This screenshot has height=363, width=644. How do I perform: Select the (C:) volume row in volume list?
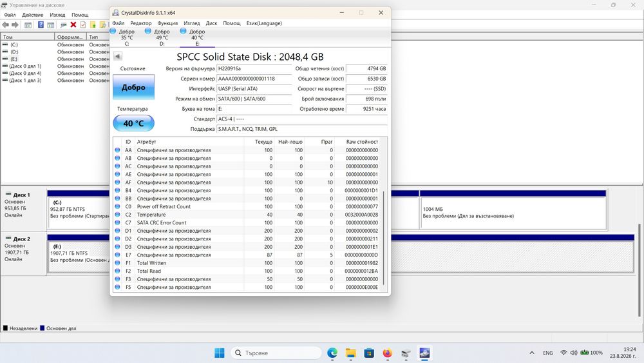click(55, 44)
